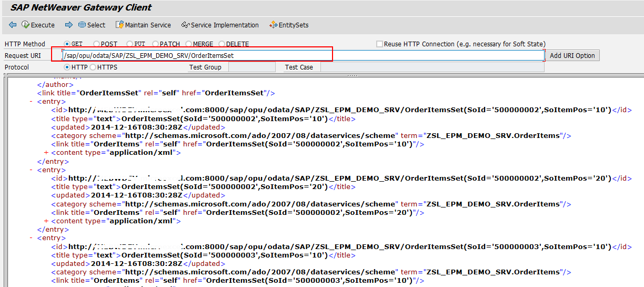Open Maintain Service
This screenshot has height=287, width=644.
coord(144,25)
